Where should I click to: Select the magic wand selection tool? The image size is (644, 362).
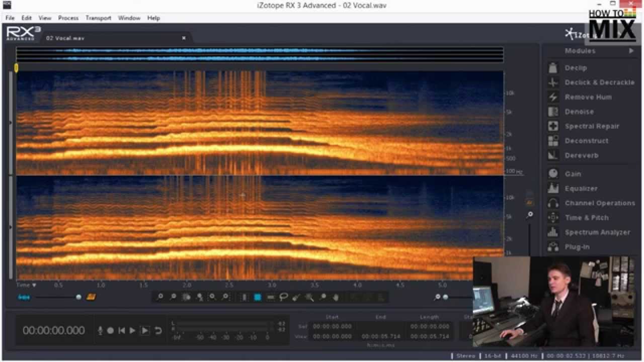coord(309,297)
